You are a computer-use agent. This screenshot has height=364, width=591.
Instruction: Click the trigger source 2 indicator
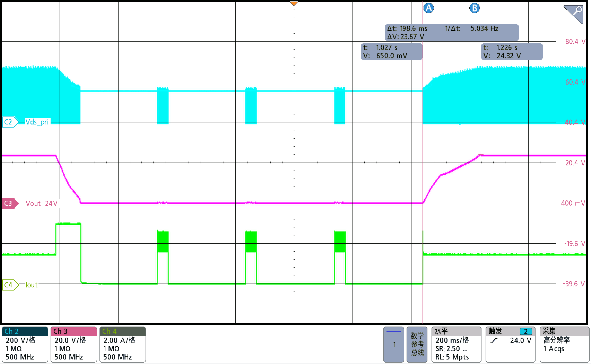coord(526,331)
